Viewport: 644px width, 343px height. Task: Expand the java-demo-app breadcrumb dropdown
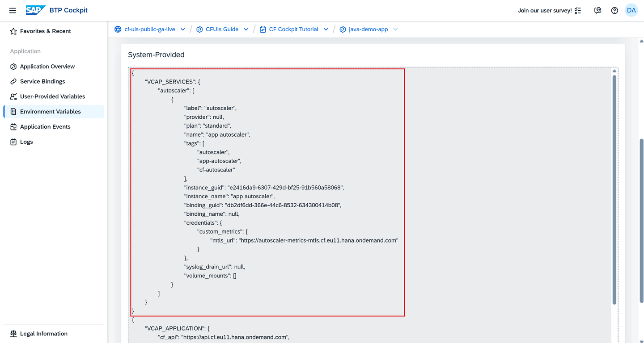[x=395, y=29]
